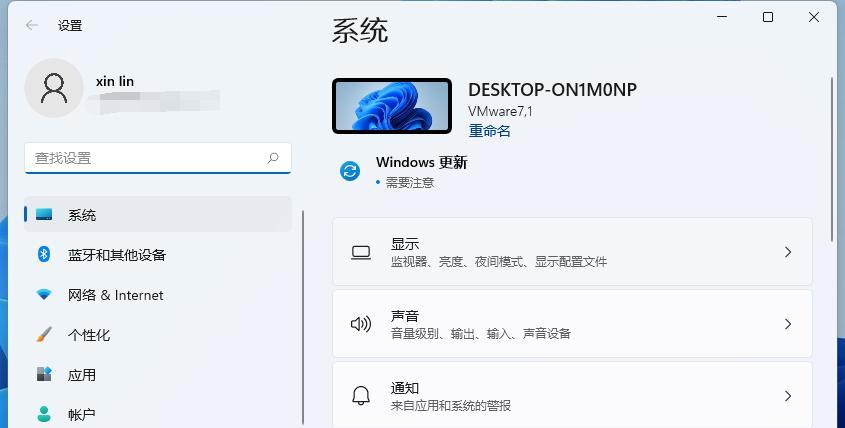Open 系统 in the sidebar
Image resolution: width=845 pixels, height=428 pixels.
pos(158,215)
